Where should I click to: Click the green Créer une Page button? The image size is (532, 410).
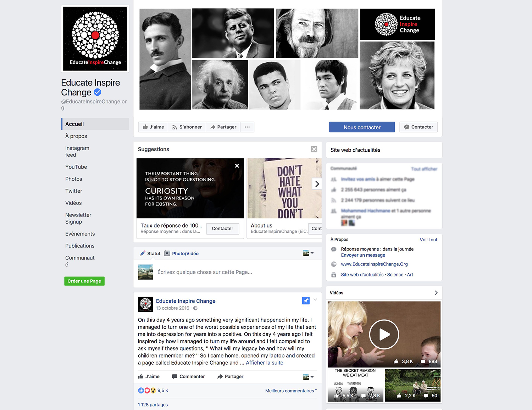click(x=84, y=281)
